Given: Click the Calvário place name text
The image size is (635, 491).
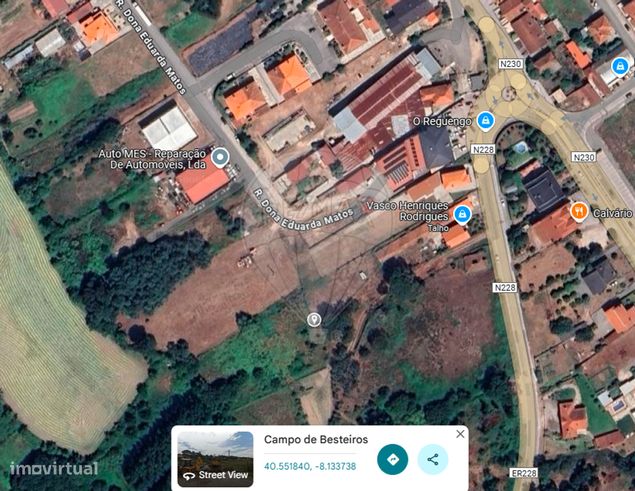Looking at the screenshot, I should [x=612, y=213].
